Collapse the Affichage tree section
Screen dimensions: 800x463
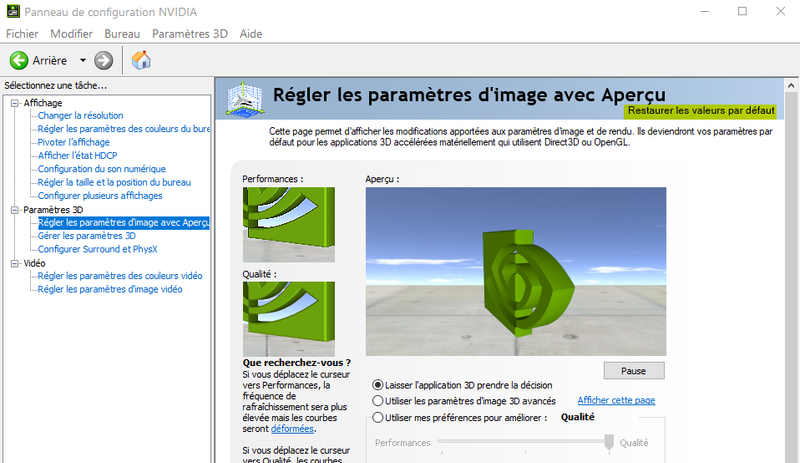click(15, 103)
